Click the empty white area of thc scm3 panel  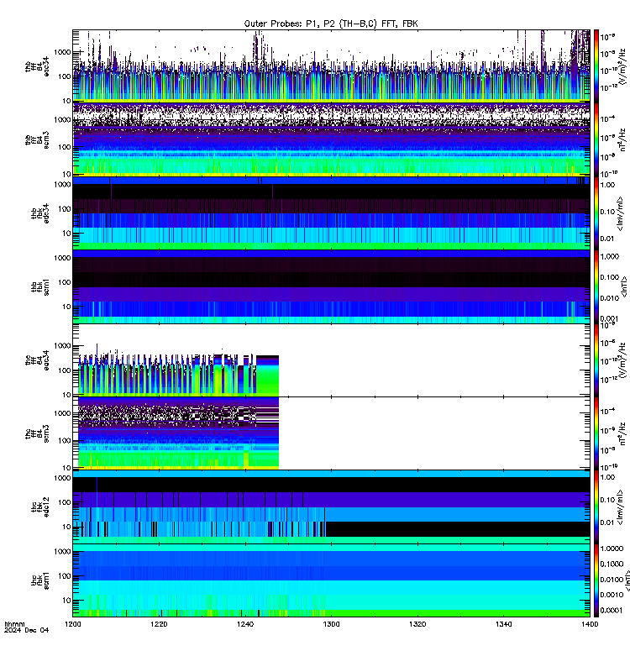click(x=433, y=433)
